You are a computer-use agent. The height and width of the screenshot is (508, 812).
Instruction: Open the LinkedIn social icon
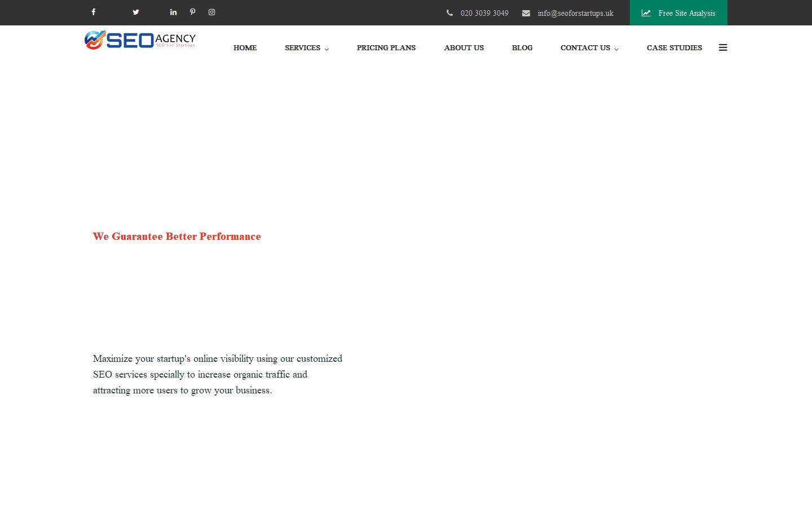(x=173, y=12)
